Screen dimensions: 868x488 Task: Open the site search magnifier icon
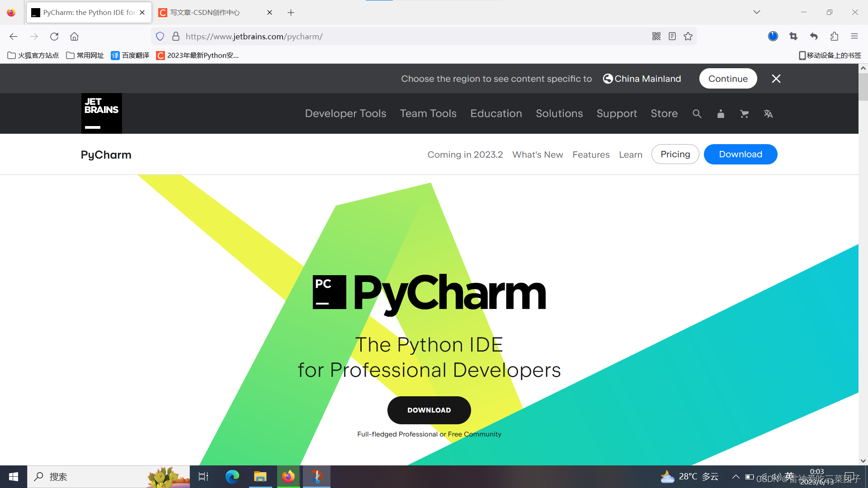point(697,114)
